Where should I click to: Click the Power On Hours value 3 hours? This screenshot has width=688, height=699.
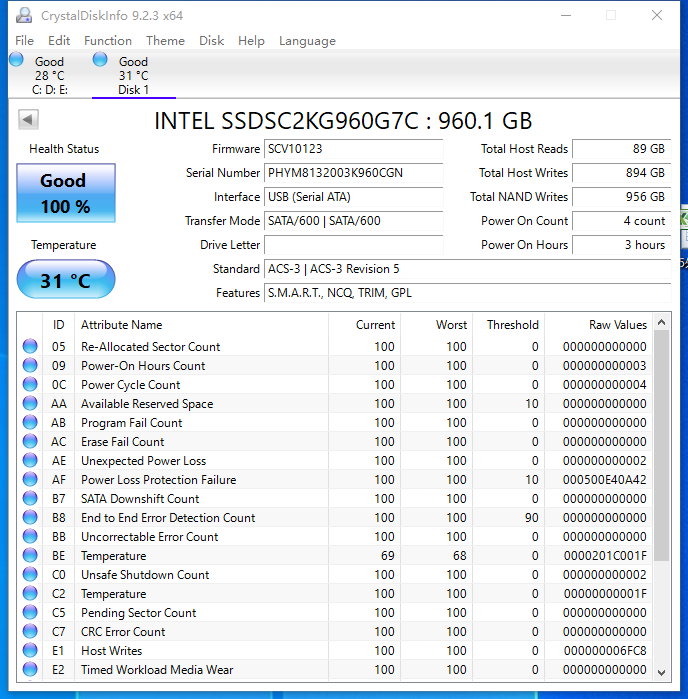click(622, 245)
